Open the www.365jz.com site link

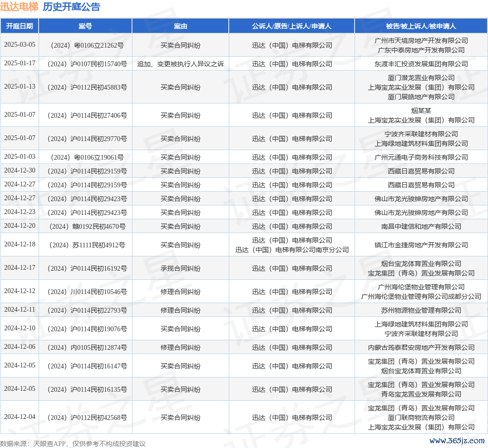coord(457,441)
